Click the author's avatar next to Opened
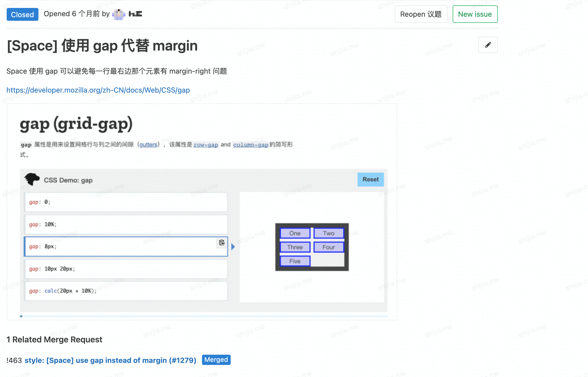 [119, 14]
